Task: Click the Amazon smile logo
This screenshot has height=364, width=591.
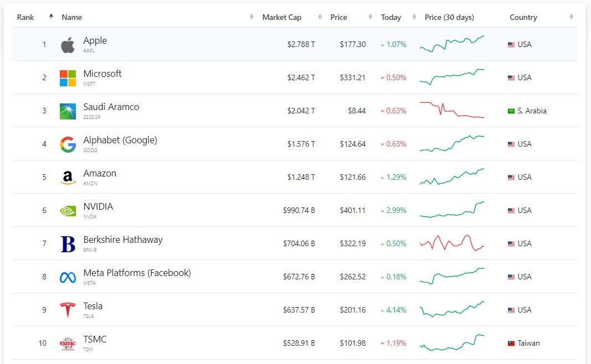Action: pos(68,178)
